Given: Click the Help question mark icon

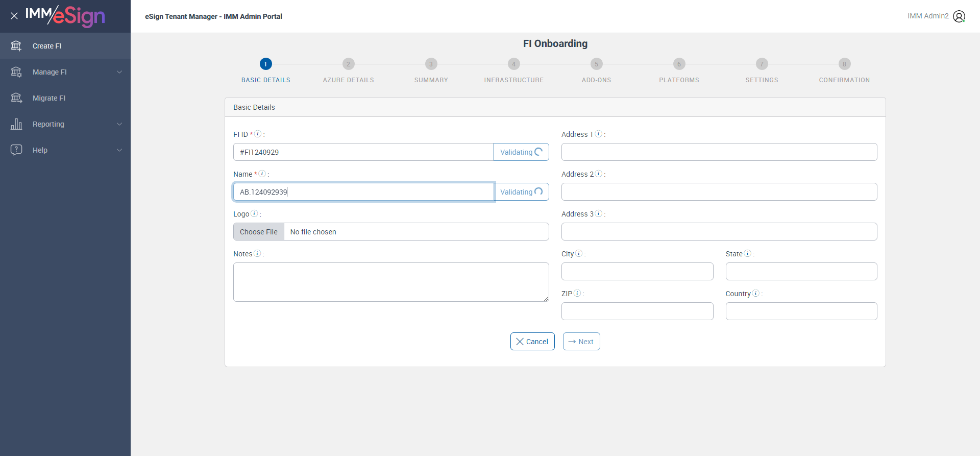Looking at the screenshot, I should click(16, 150).
